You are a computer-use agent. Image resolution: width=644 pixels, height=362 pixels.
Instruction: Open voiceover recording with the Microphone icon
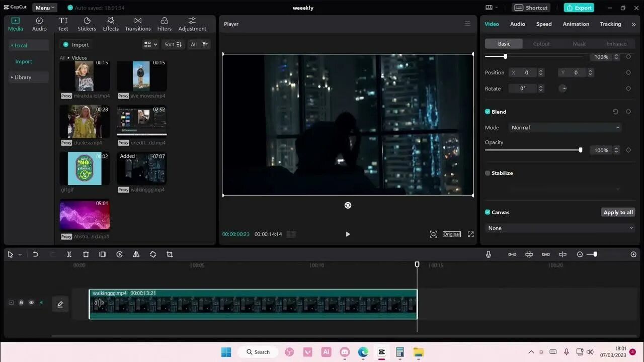coord(488,254)
